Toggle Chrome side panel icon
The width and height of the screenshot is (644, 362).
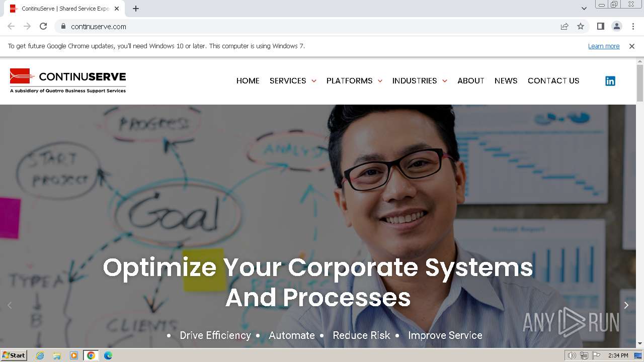[x=600, y=26]
